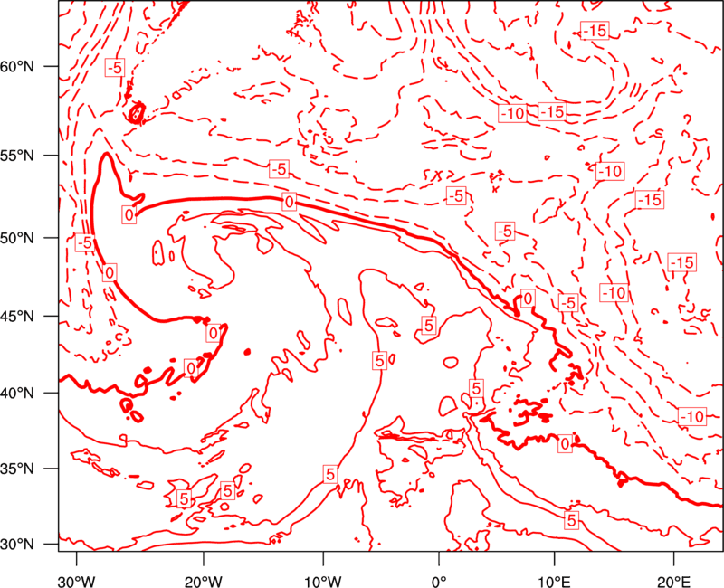Click the 0 label on the southeastern thick contour
This screenshot has height=588, width=724.
tap(565, 444)
